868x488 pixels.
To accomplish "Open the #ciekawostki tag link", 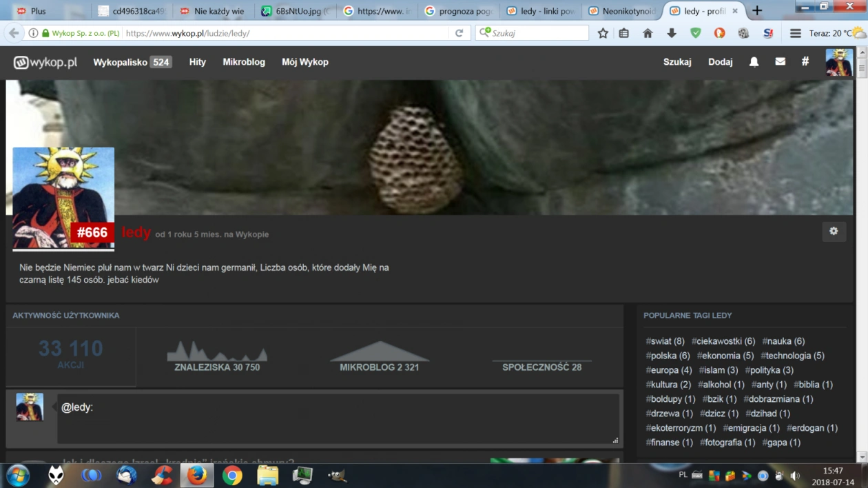I will tap(719, 341).
